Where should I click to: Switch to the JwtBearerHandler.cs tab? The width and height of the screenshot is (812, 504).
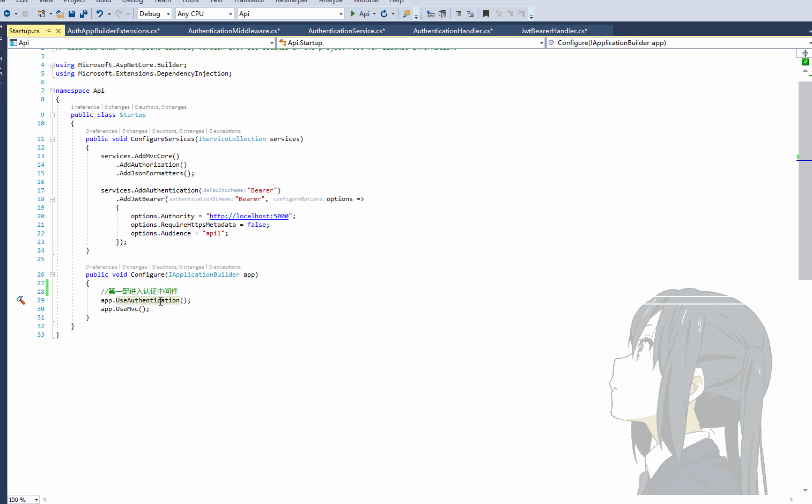pos(554,31)
